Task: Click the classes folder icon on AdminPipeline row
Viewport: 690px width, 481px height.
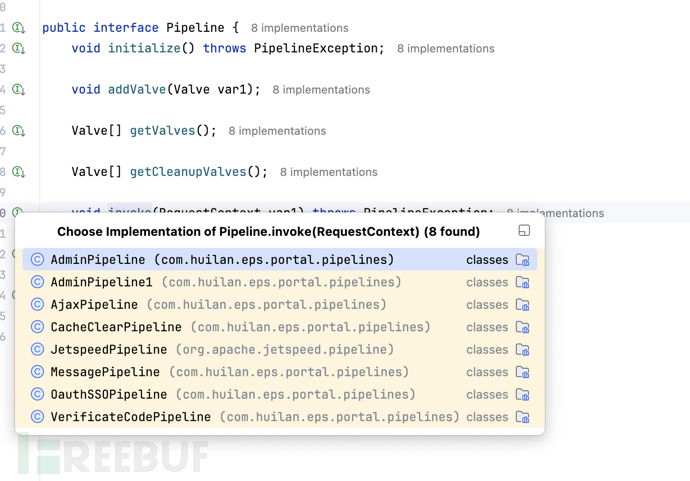Action: pyautogui.click(x=522, y=260)
